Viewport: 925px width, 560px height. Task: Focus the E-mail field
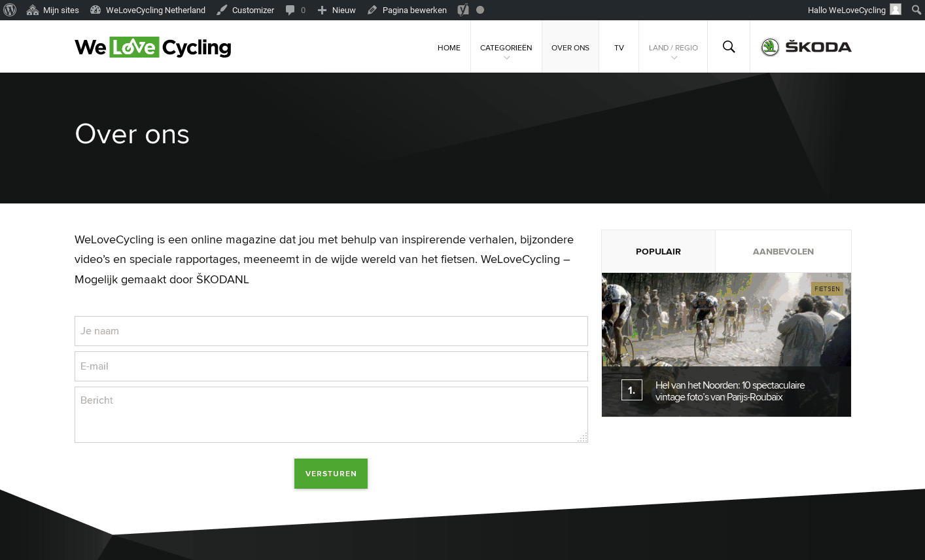tap(331, 366)
